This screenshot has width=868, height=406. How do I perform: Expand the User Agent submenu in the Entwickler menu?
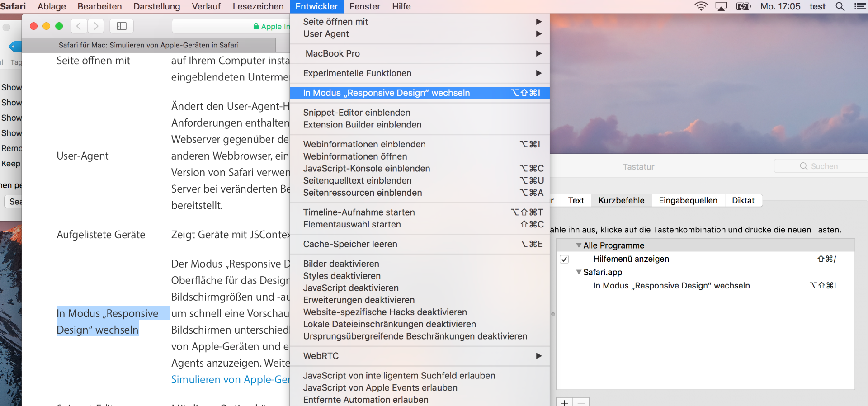pyautogui.click(x=420, y=34)
